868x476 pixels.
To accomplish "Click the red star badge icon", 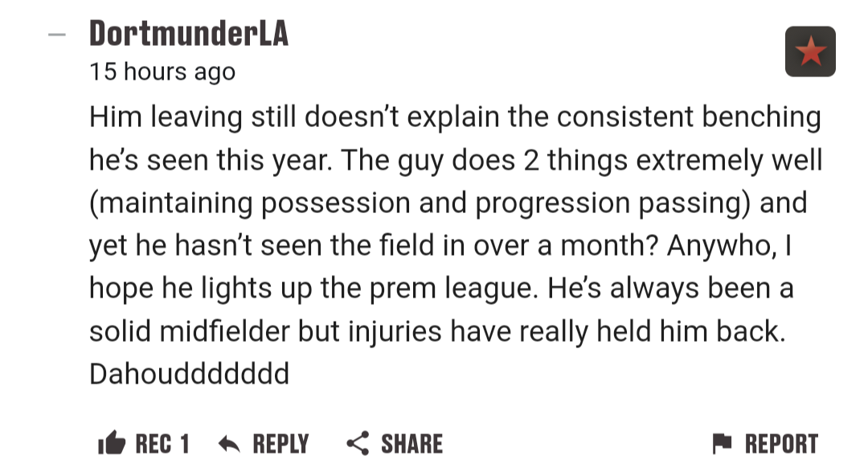I will pos(810,51).
